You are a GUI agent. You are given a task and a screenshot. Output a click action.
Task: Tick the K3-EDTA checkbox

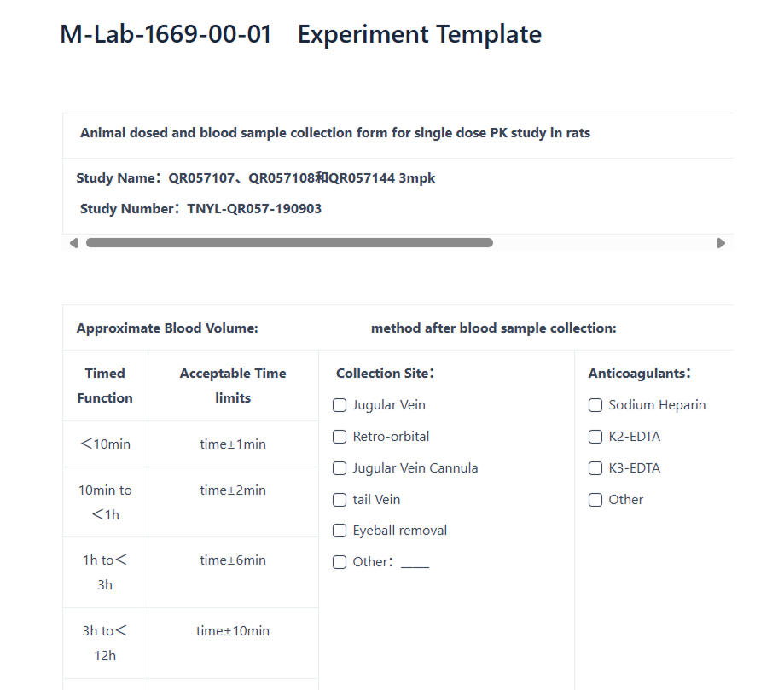(x=595, y=468)
